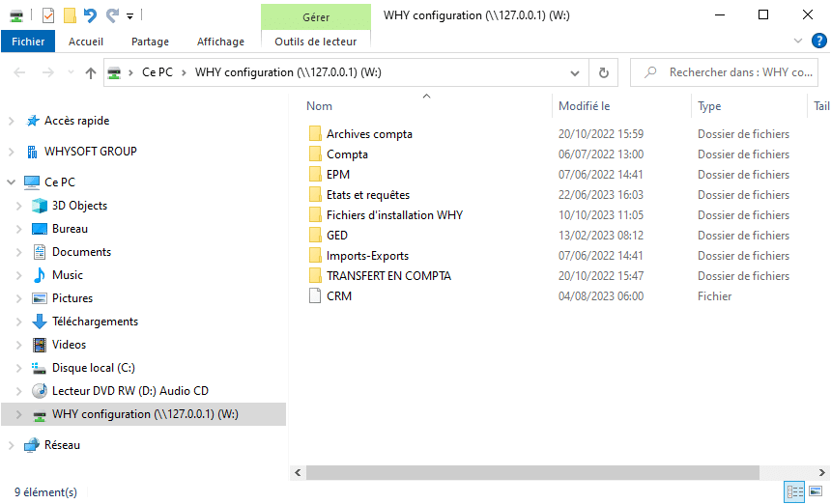This screenshot has width=831, height=504.
Task: Select the Imports-Exports folder
Action: click(367, 256)
